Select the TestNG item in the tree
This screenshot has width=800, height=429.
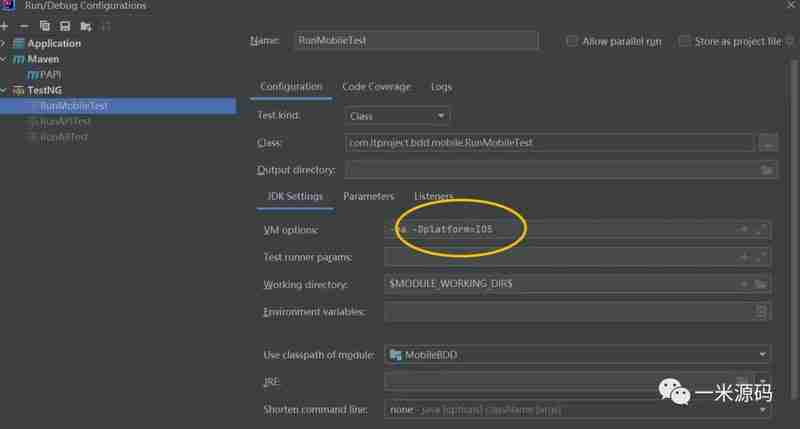(44, 90)
